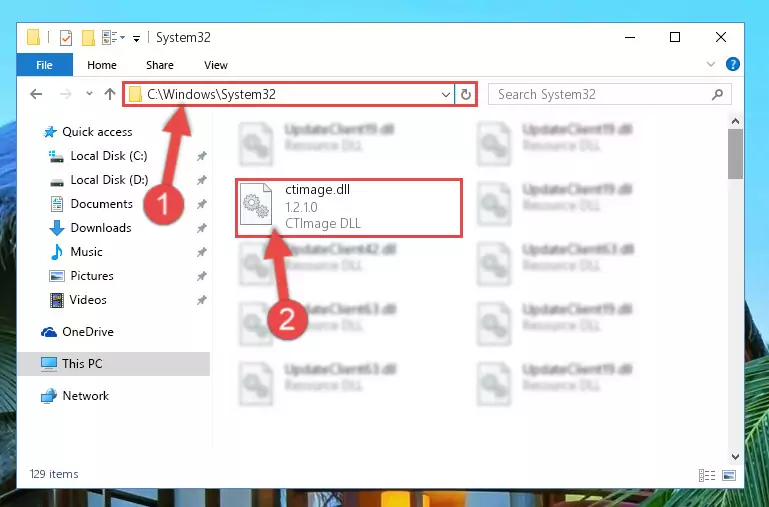The image size is (769, 507).
Task: Open the Help question mark icon
Action: (x=733, y=64)
